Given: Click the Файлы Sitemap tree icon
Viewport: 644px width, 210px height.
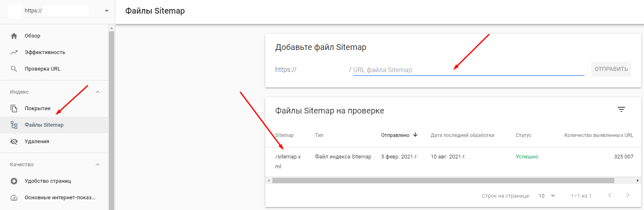Looking at the screenshot, I should tap(14, 125).
